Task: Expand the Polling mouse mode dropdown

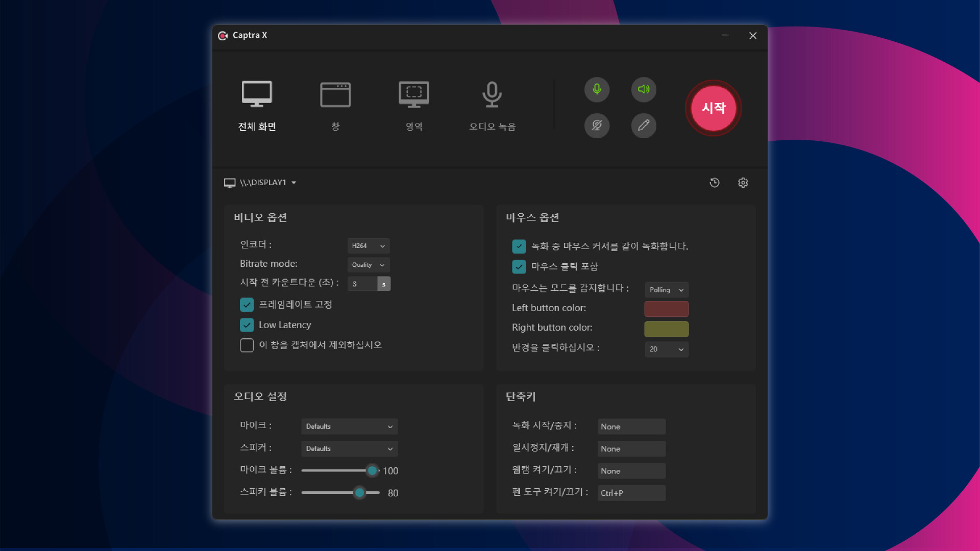Action: pyautogui.click(x=667, y=290)
